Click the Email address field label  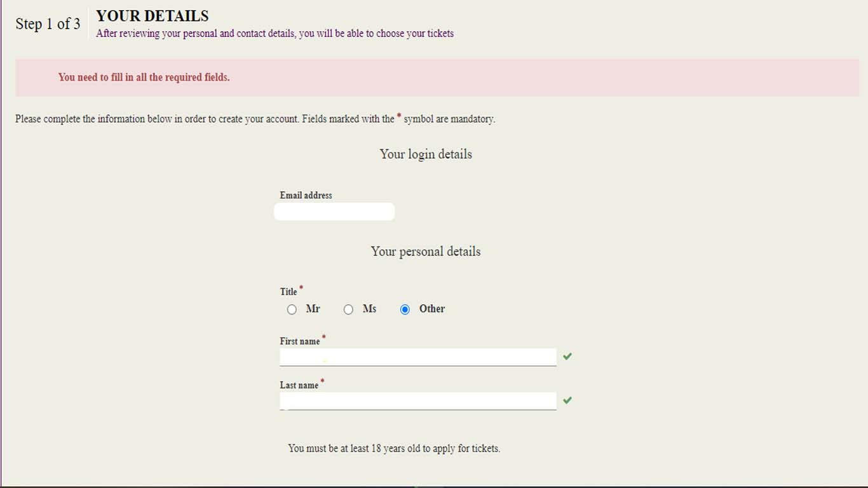(306, 196)
